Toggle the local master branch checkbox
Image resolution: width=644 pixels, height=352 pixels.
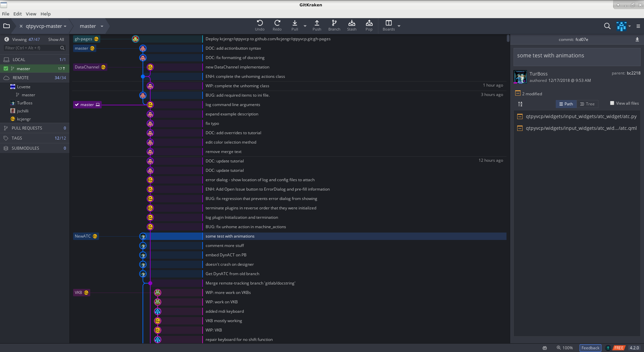click(6, 68)
